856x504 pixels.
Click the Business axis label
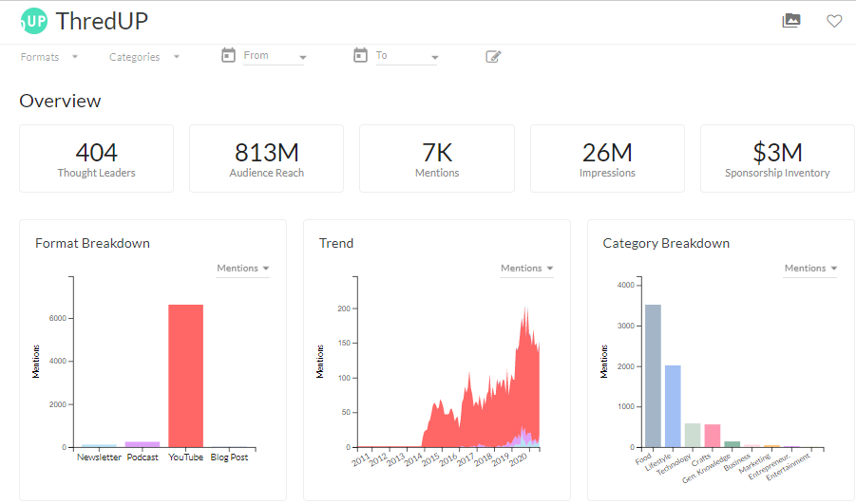(x=737, y=462)
